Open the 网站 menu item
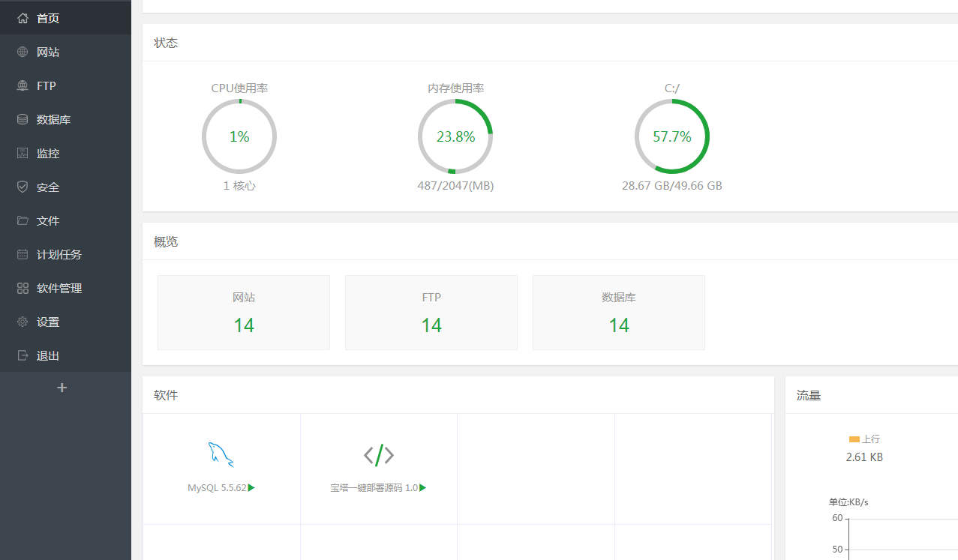 (x=65, y=52)
